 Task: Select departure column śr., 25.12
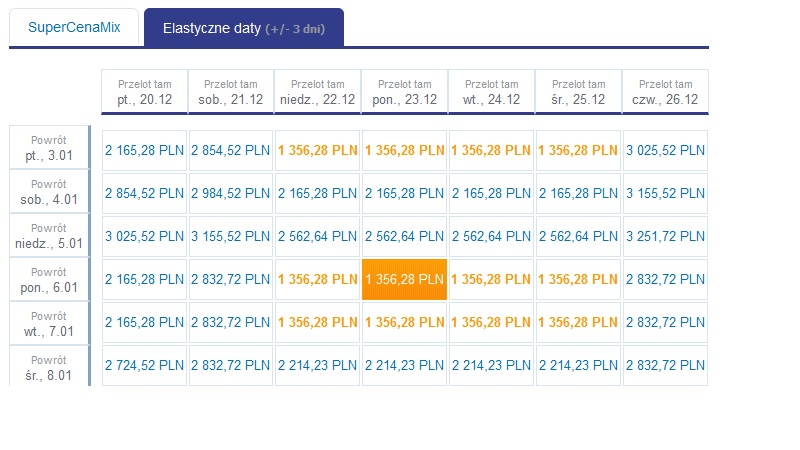[578, 92]
